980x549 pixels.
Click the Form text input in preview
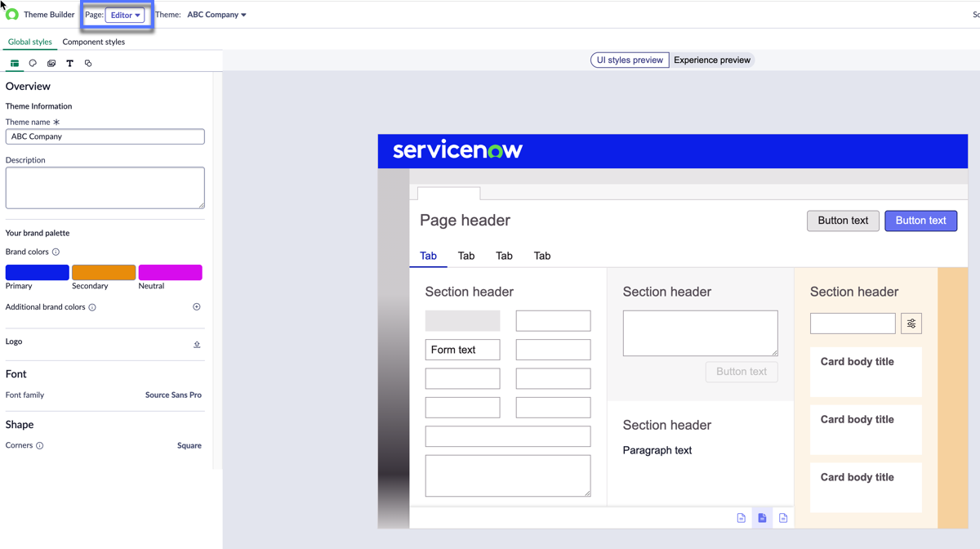(462, 350)
